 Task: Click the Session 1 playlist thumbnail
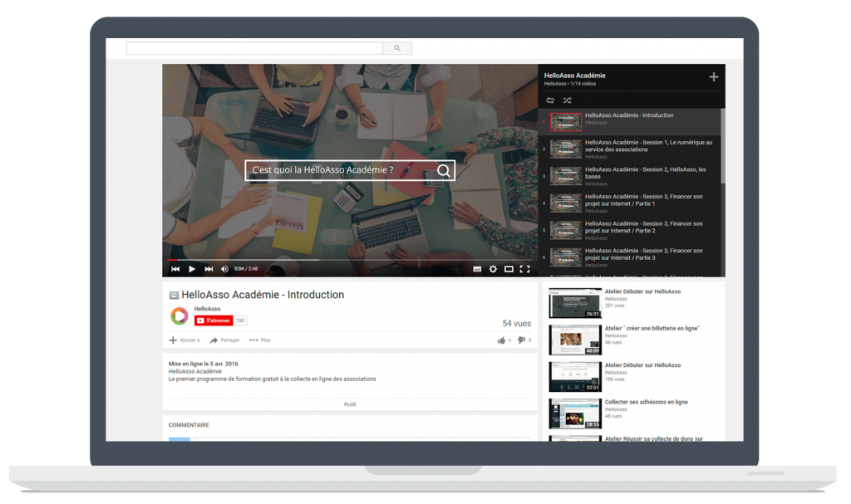pos(566,149)
